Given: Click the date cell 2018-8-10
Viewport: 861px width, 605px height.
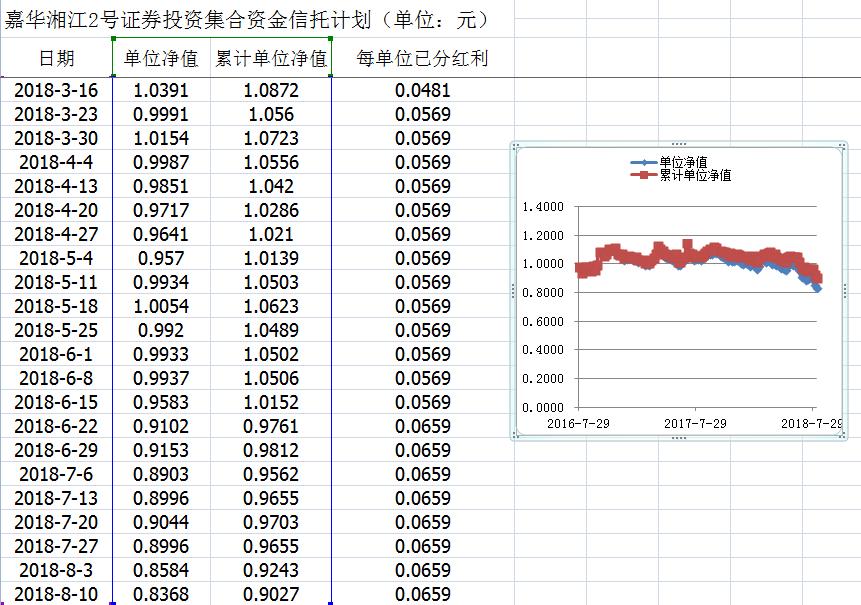Looking at the screenshot, I should click(x=56, y=594).
